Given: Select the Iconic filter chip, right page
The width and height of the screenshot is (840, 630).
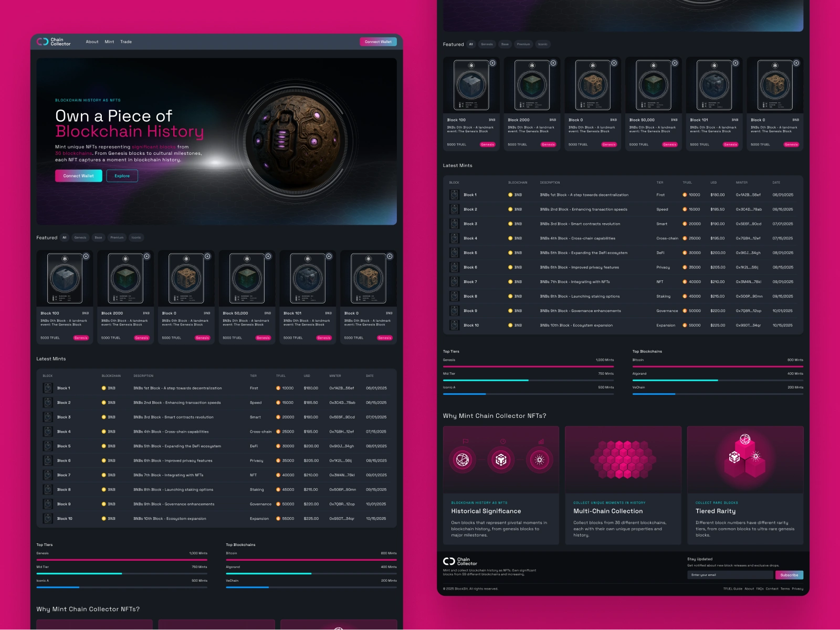Looking at the screenshot, I should tap(543, 45).
